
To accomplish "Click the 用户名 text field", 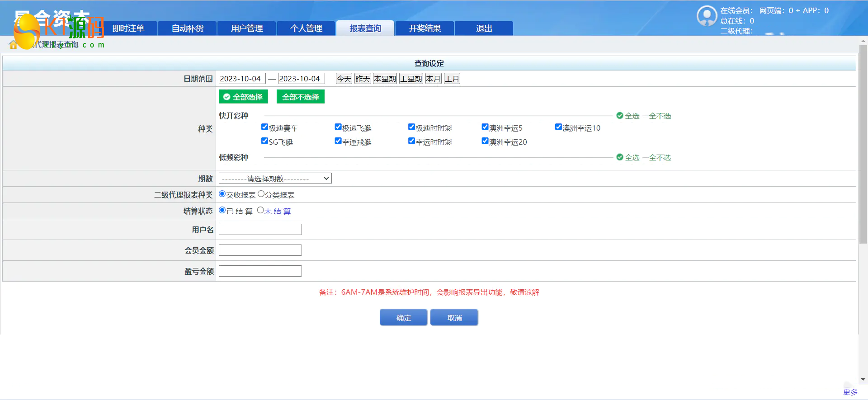I will tap(260, 230).
